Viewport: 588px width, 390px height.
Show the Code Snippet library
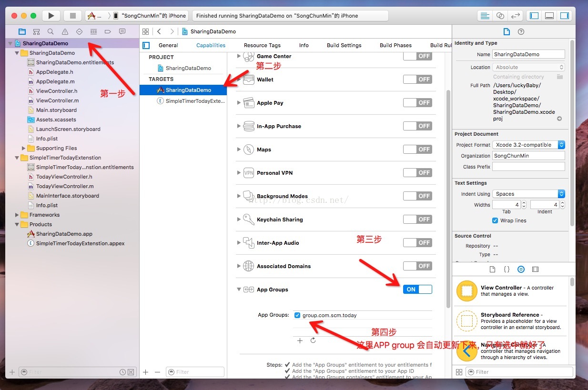point(507,269)
